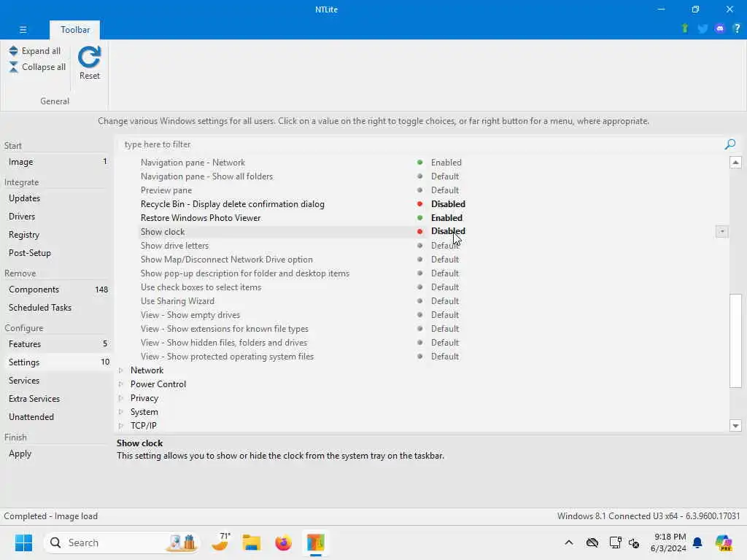Viewport: 747px width, 560px height.
Task: Expand the Network tree node
Action: tap(121, 370)
